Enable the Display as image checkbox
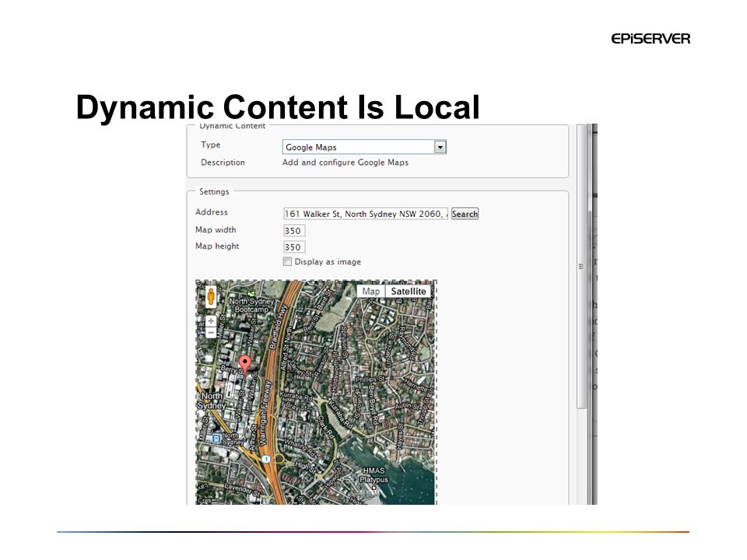This screenshot has width=747, height=560. [x=287, y=261]
